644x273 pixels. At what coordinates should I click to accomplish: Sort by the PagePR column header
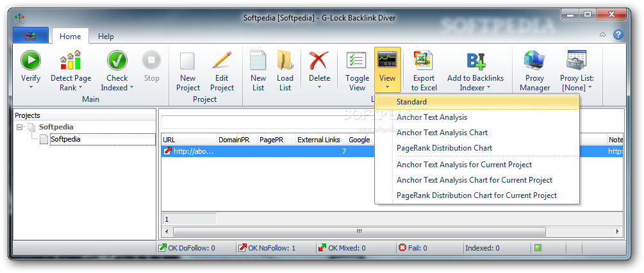(x=276, y=140)
